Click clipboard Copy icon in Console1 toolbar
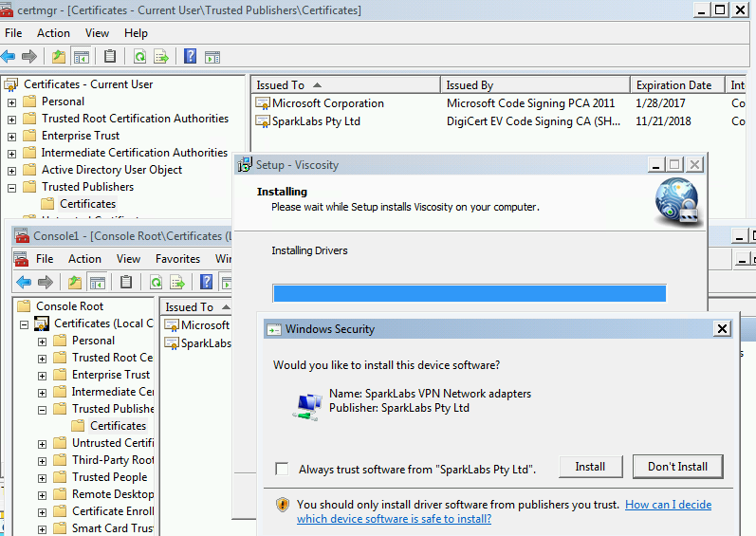The height and width of the screenshot is (536, 756). pyautogui.click(x=126, y=282)
